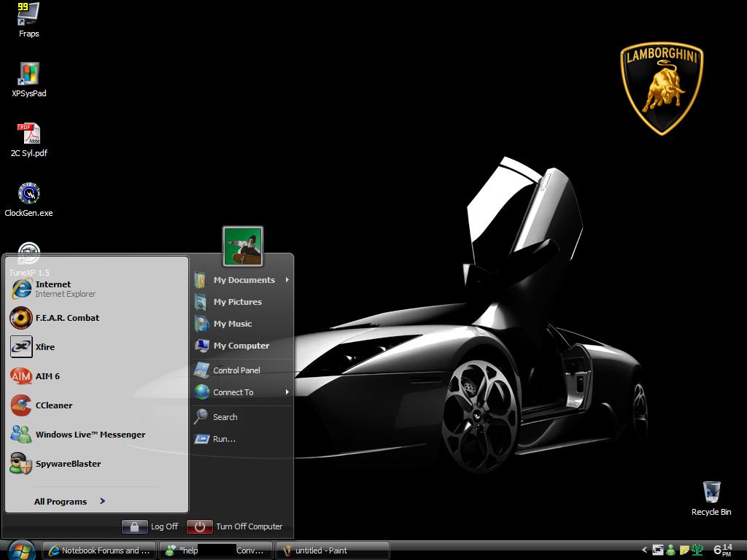The width and height of the screenshot is (747, 560).
Task: Show hidden system tray icons arrow
Action: click(645, 551)
